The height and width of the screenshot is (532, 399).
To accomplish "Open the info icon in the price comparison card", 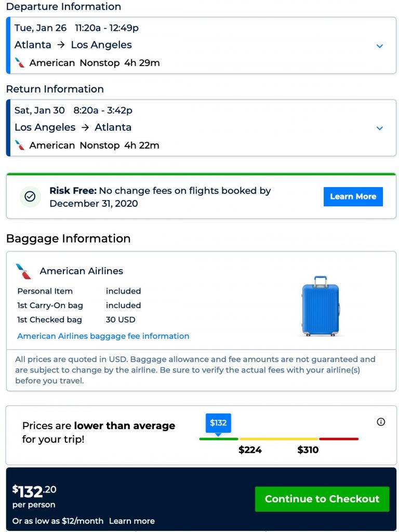I will point(381,422).
